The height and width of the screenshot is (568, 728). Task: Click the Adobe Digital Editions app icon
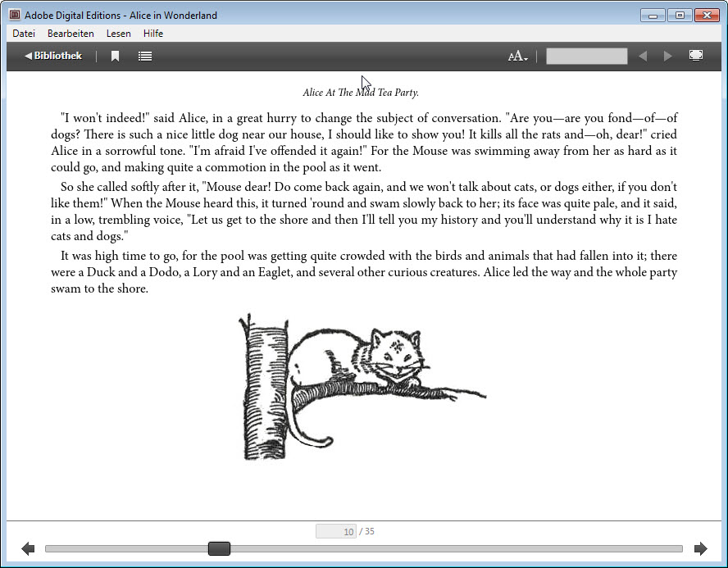(15, 15)
